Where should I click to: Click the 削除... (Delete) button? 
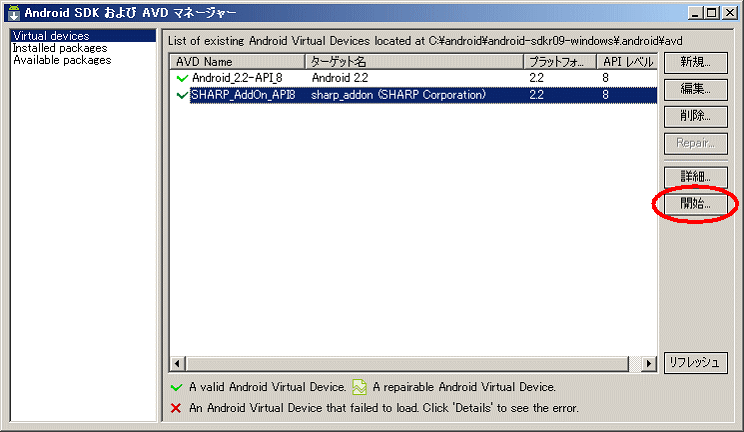[x=696, y=116]
